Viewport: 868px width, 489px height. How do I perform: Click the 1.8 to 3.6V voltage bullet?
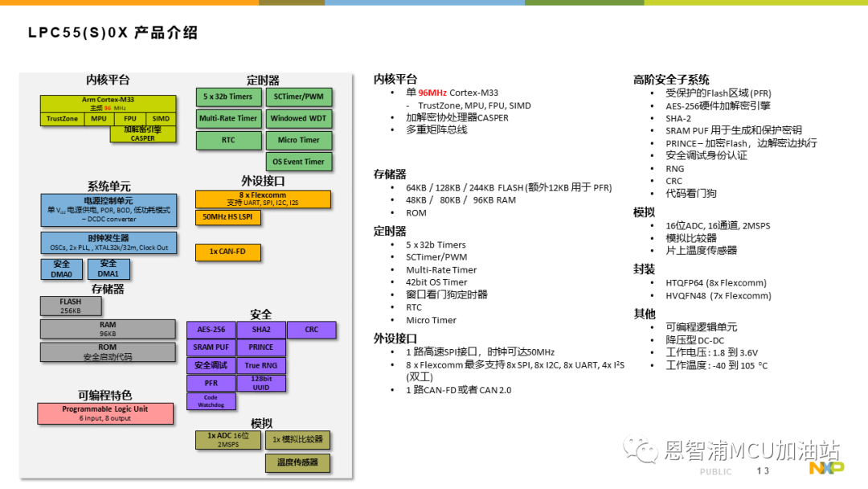point(711,353)
